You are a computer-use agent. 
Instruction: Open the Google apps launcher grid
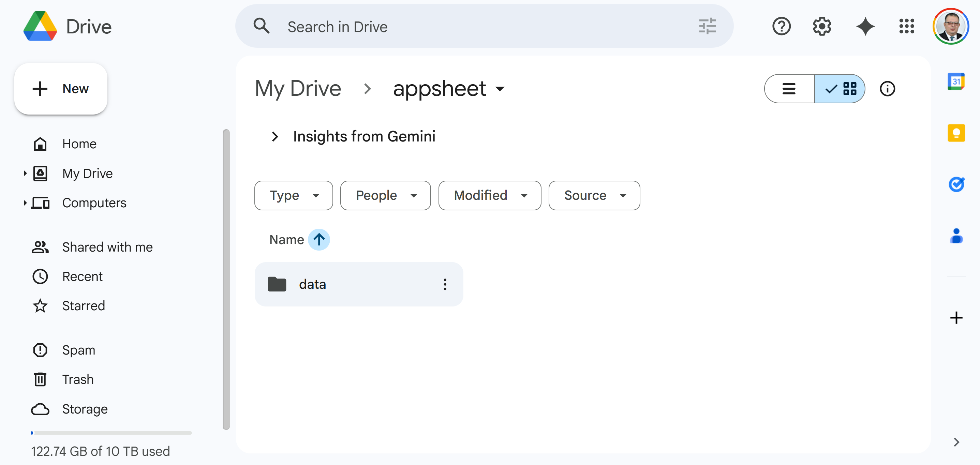point(907,26)
